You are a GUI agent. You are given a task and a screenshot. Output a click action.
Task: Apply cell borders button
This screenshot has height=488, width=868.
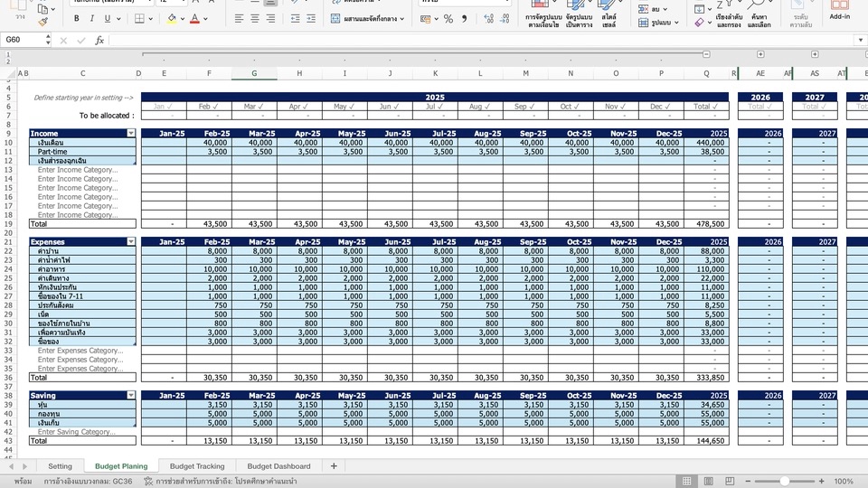coord(139,18)
